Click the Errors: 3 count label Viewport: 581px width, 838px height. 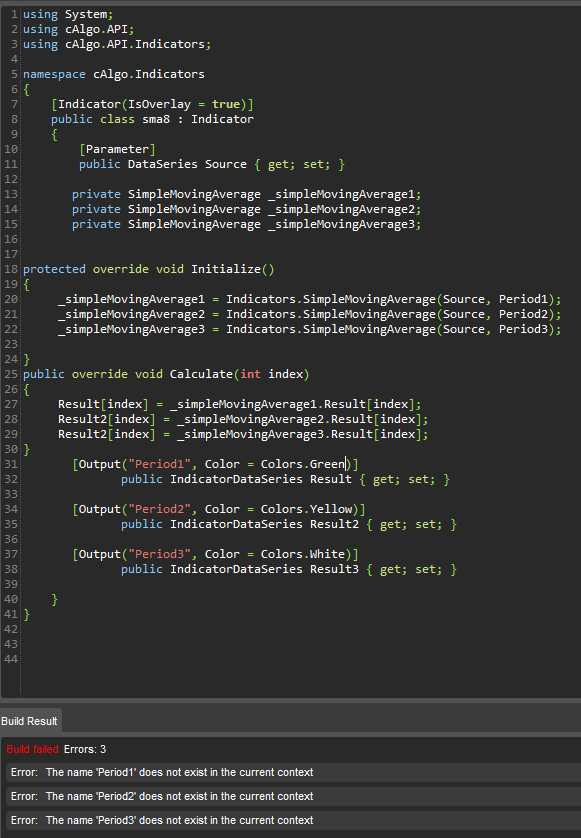[85, 749]
